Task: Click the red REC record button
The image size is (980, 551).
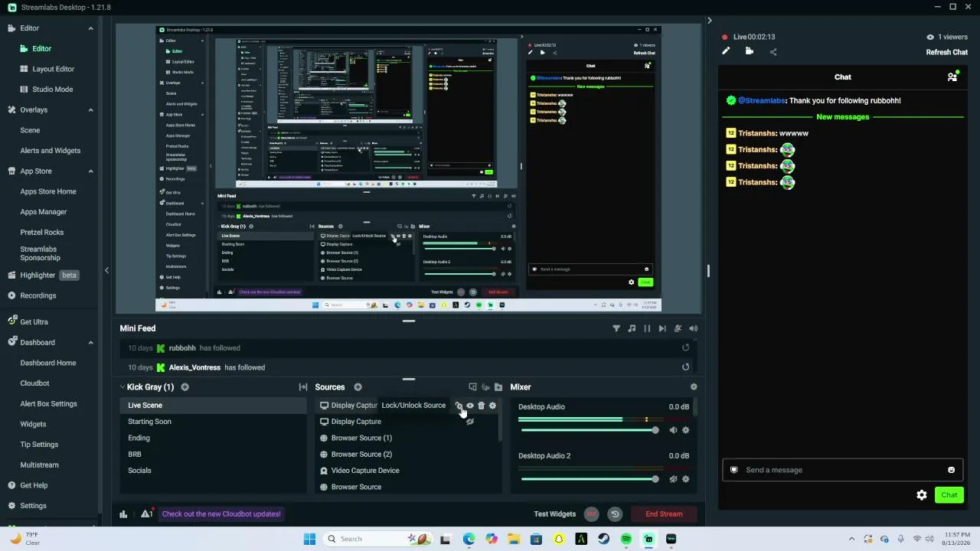Action: tap(591, 514)
